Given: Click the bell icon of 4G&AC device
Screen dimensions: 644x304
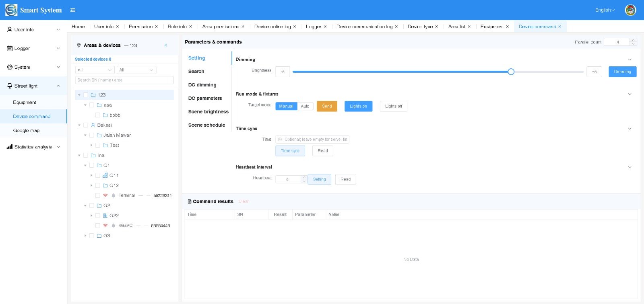Looking at the screenshot, I should (114, 226).
